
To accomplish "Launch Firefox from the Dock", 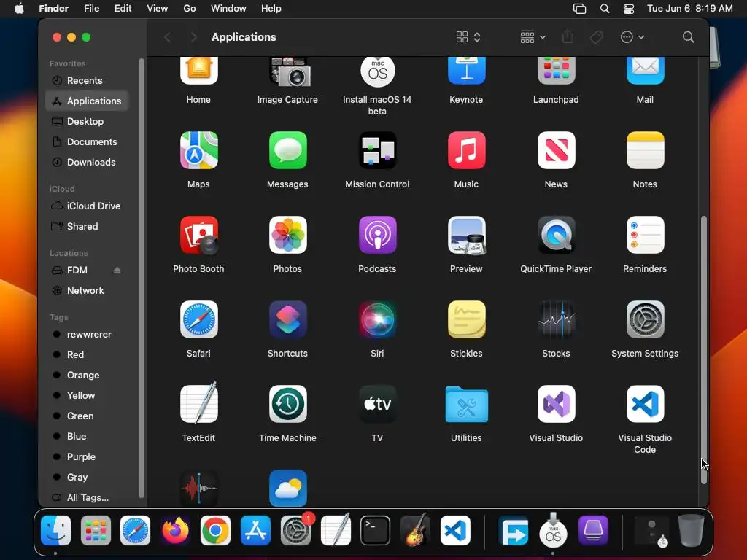I will pos(175,531).
